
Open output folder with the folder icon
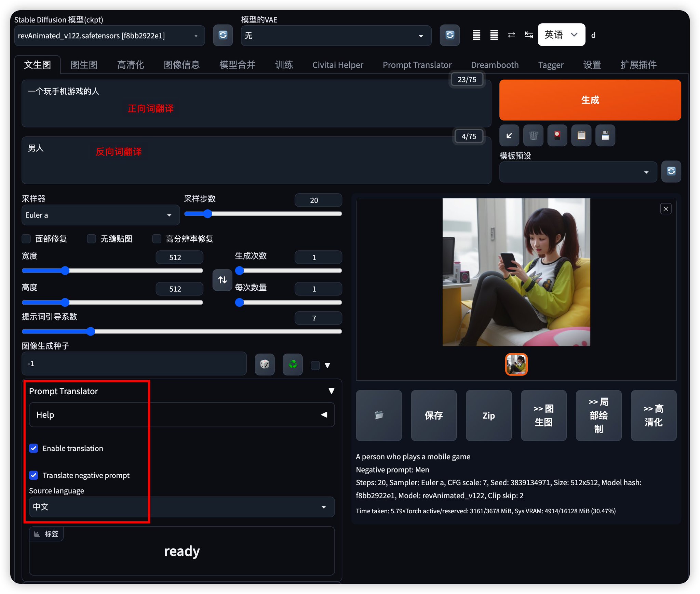(379, 415)
